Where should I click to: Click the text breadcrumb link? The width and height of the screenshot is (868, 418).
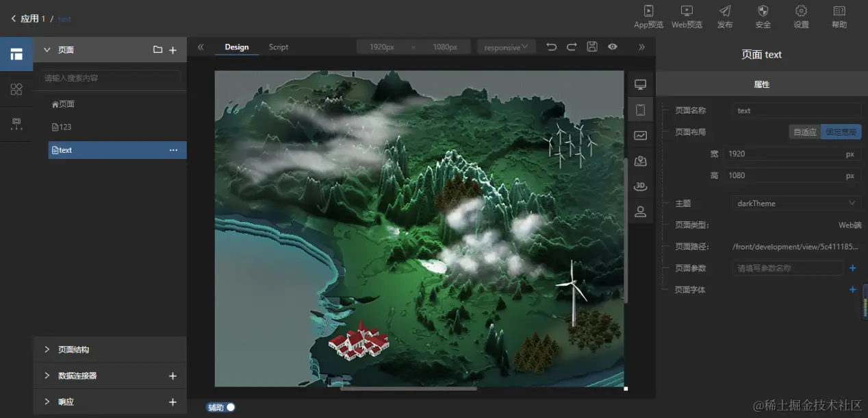coord(64,19)
